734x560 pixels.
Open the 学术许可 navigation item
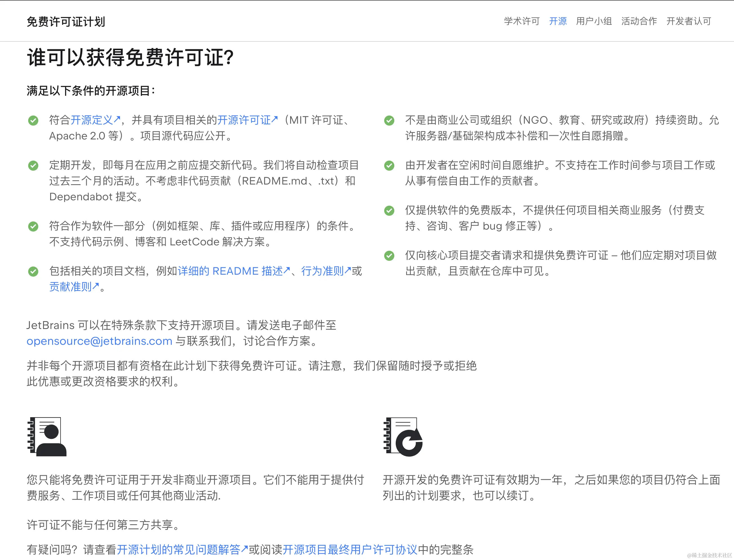click(521, 21)
